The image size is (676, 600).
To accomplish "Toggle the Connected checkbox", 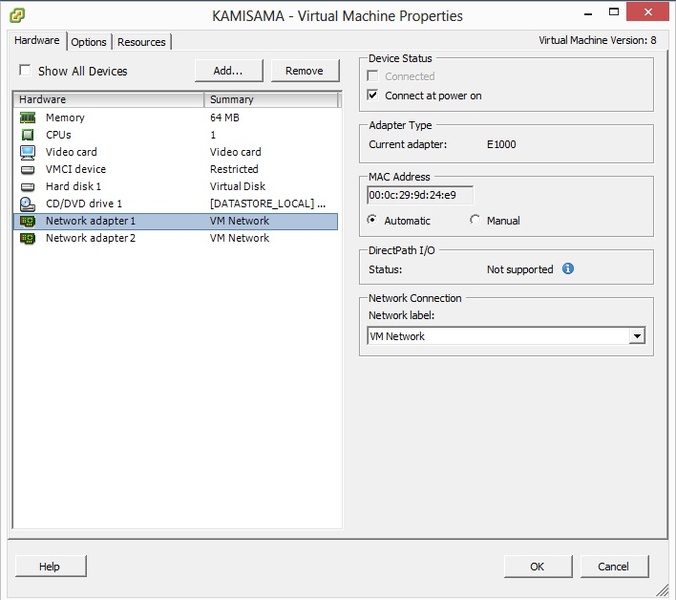I will [x=372, y=76].
